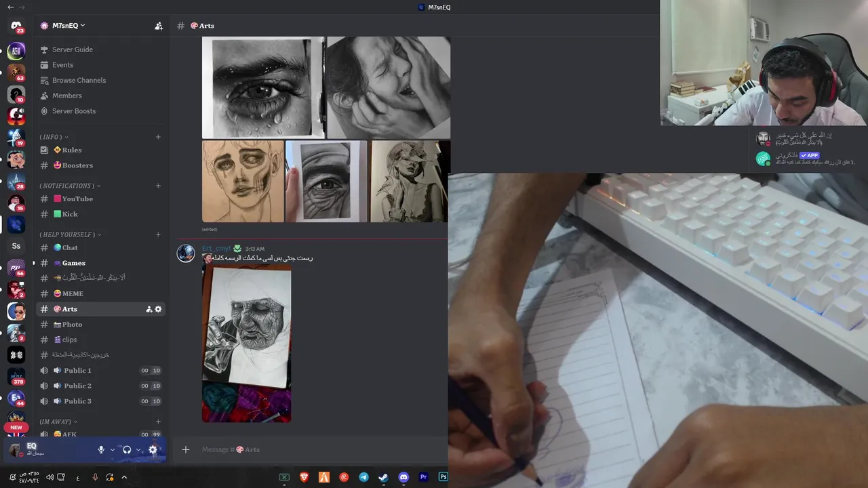Open the MEME channel

100,293
